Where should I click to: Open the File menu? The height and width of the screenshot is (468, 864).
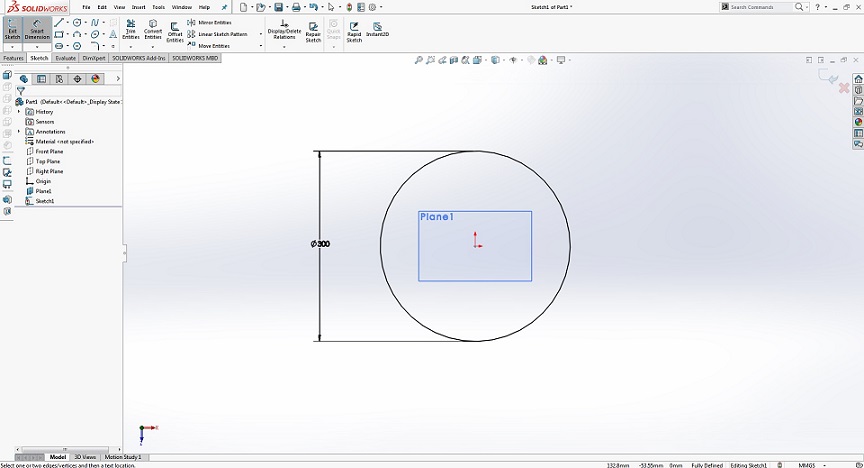(x=87, y=7)
